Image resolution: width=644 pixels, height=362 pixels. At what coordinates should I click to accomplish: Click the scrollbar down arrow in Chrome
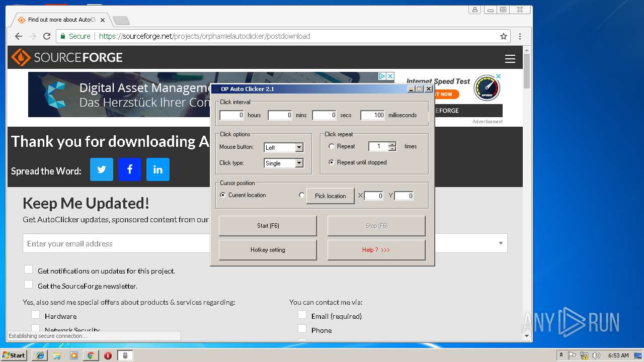coord(527,336)
